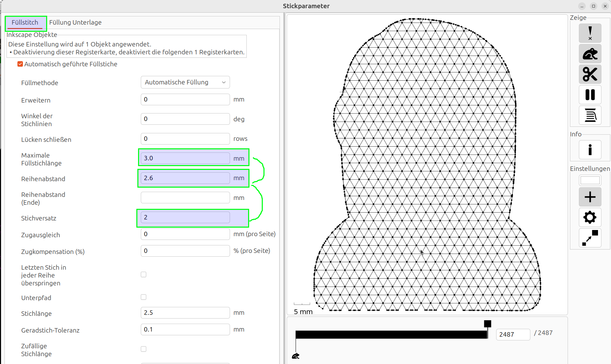Click the stitch number field showing 2487

point(513,334)
